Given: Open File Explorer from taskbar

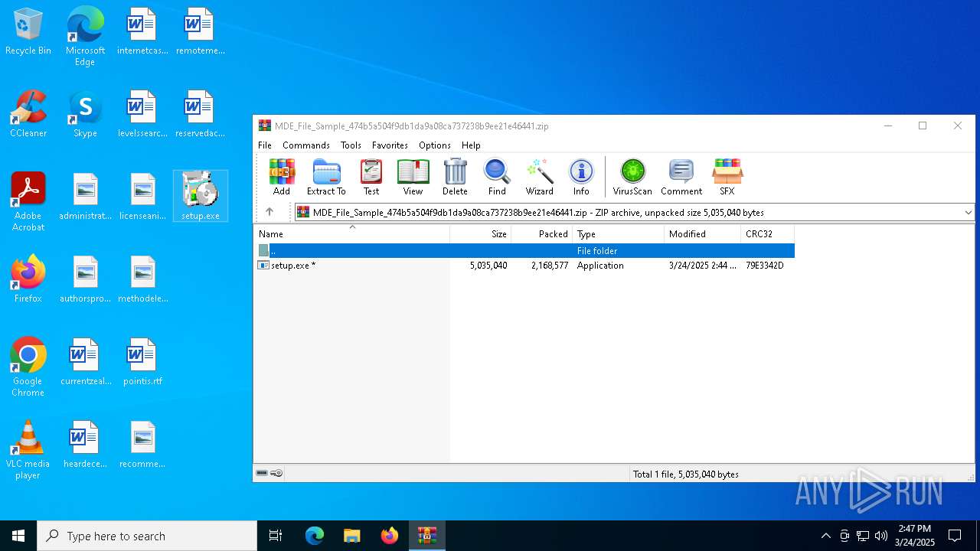Looking at the screenshot, I should [x=351, y=536].
